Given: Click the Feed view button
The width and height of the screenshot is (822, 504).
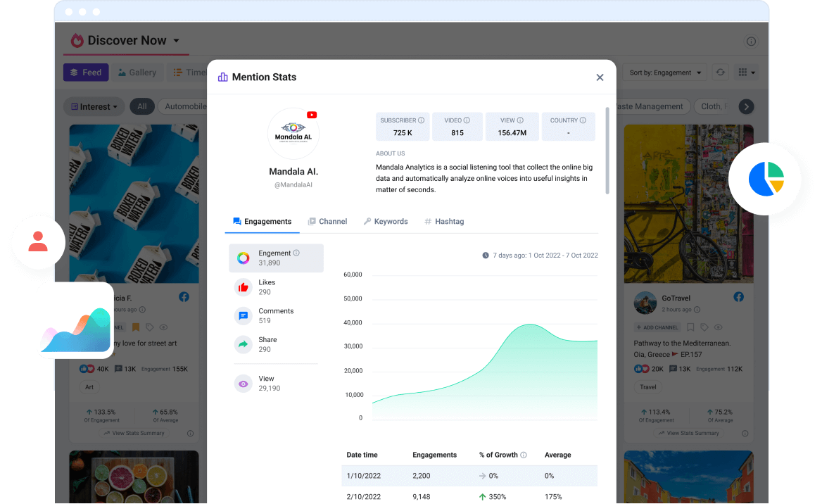Looking at the screenshot, I should (85, 73).
